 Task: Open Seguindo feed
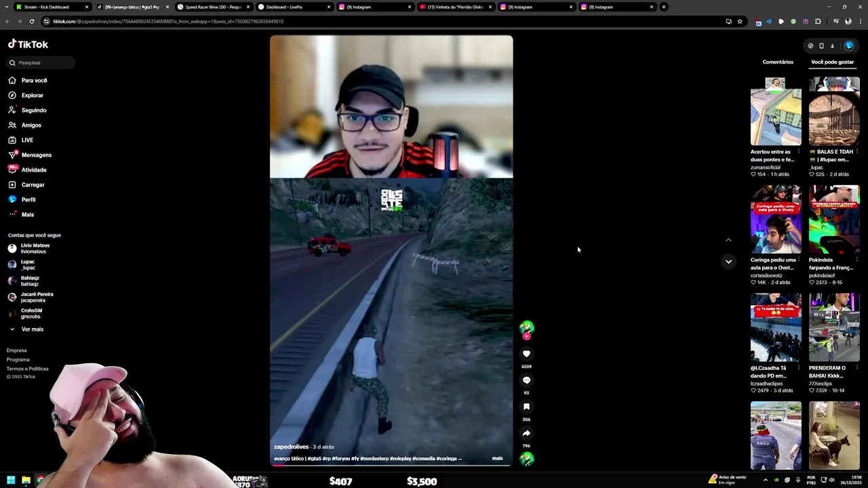[34, 110]
